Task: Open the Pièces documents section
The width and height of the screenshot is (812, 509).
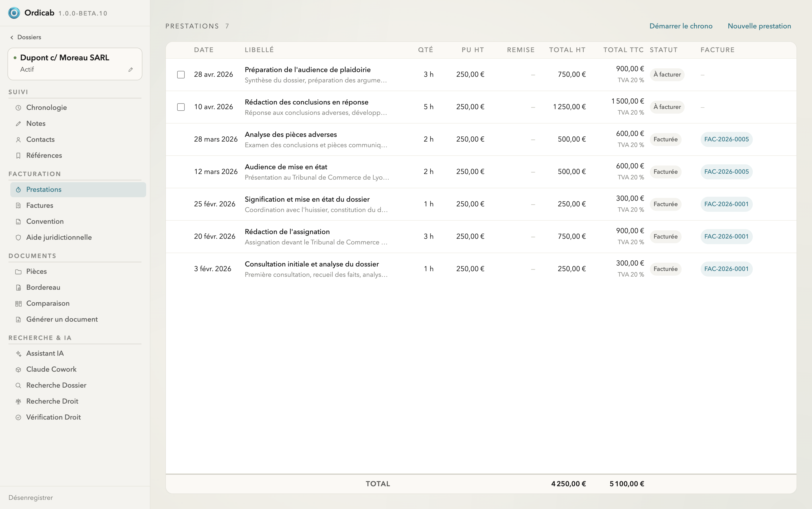Action: pos(78,272)
